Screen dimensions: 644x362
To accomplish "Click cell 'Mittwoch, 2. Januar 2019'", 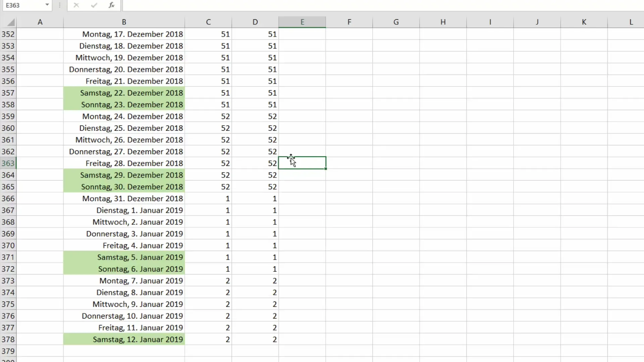I will pos(124,222).
